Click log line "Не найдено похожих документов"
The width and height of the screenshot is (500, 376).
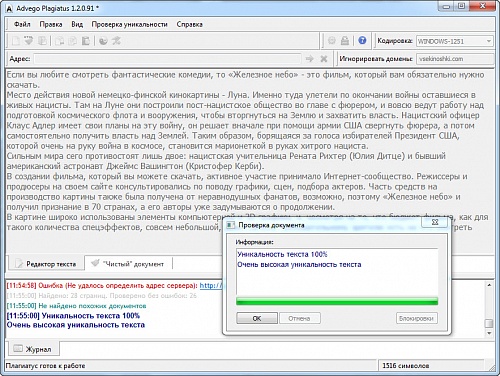76,306
